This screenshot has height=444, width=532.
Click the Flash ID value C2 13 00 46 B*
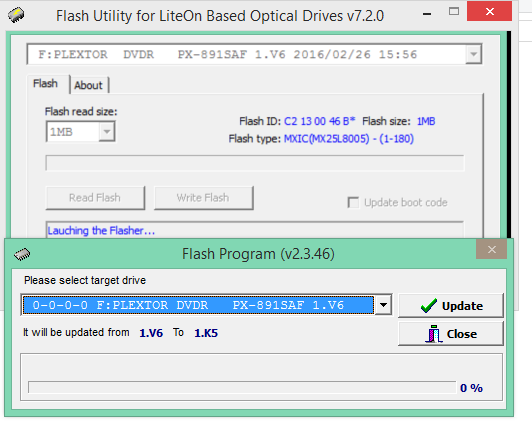point(319,121)
